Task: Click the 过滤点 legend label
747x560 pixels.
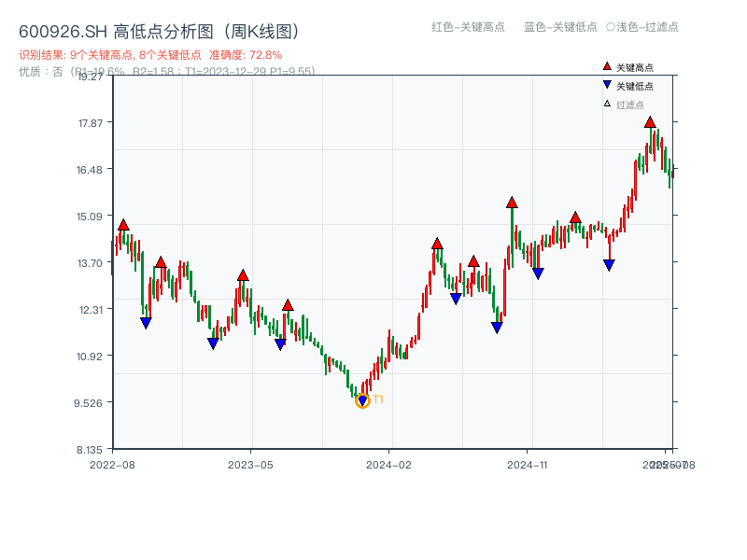Action: click(629, 105)
